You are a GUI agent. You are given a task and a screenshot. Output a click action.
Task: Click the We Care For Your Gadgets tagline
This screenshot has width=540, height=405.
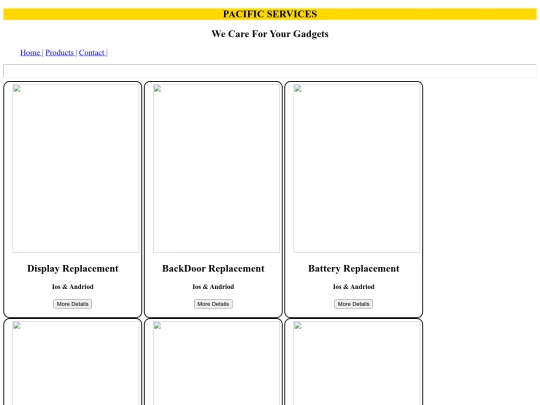270,34
